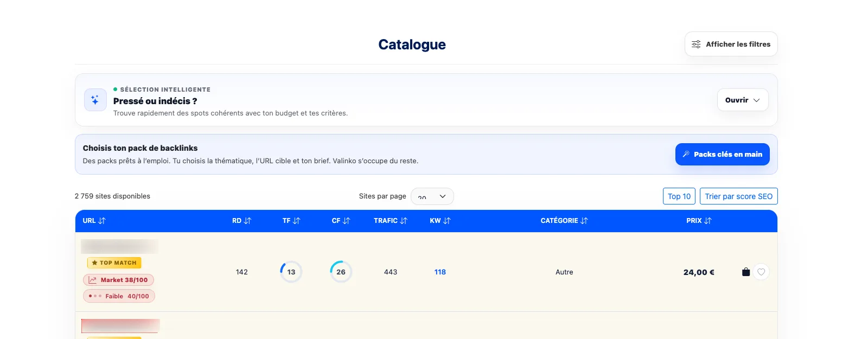868x339 pixels.
Task: Click the CF gauge showing 26
Action: [x=341, y=272]
